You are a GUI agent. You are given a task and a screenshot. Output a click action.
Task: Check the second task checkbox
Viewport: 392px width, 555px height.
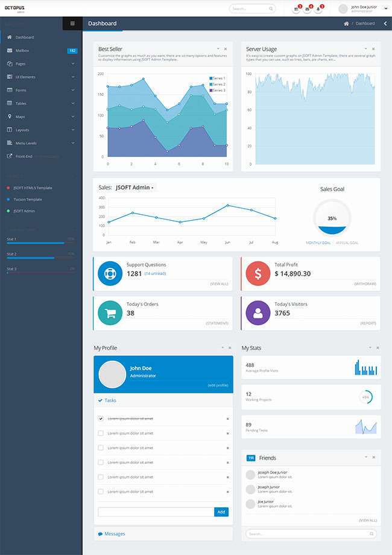(101, 433)
